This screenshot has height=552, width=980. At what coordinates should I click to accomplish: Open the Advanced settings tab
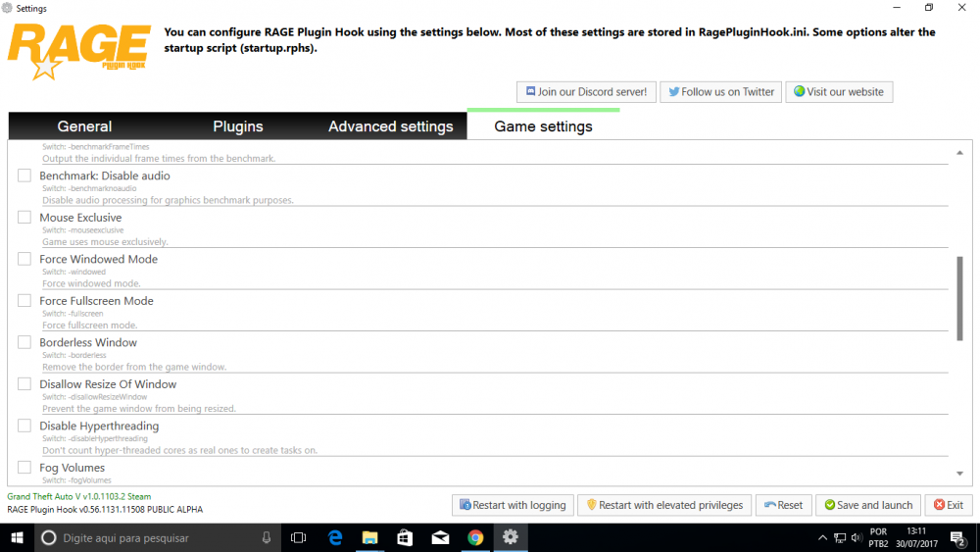pyautogui.click(x=391, y=126)
